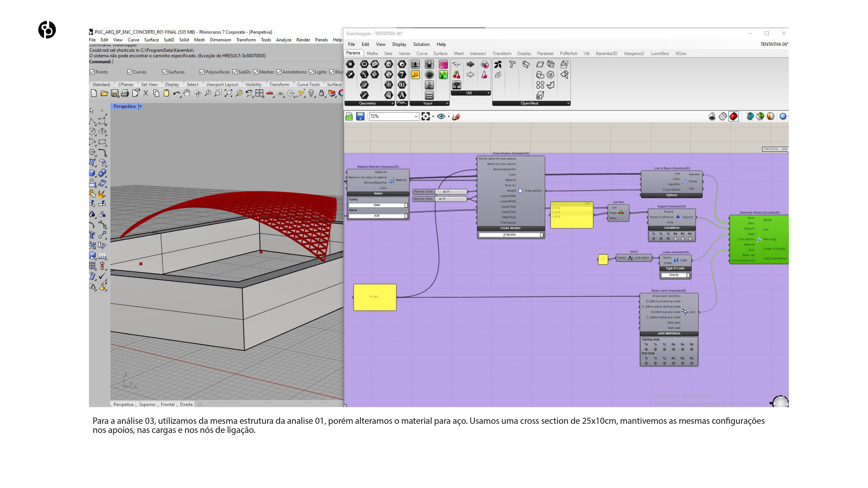The width and height of the screenshot is (868, 488).
Task: Disable the Polysurfaces filter checkbox
Action: tap(202, 72)
